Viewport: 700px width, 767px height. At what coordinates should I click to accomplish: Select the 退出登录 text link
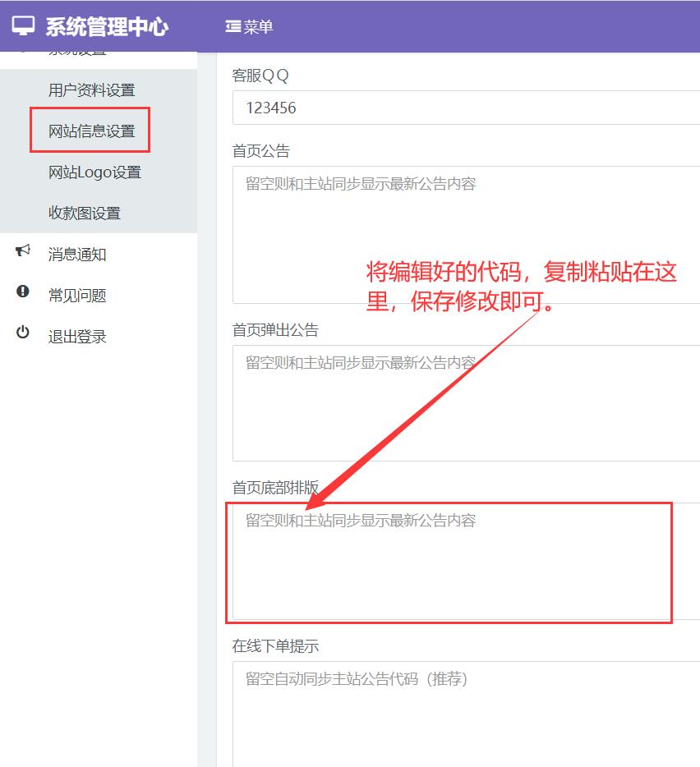click(77, 337)
